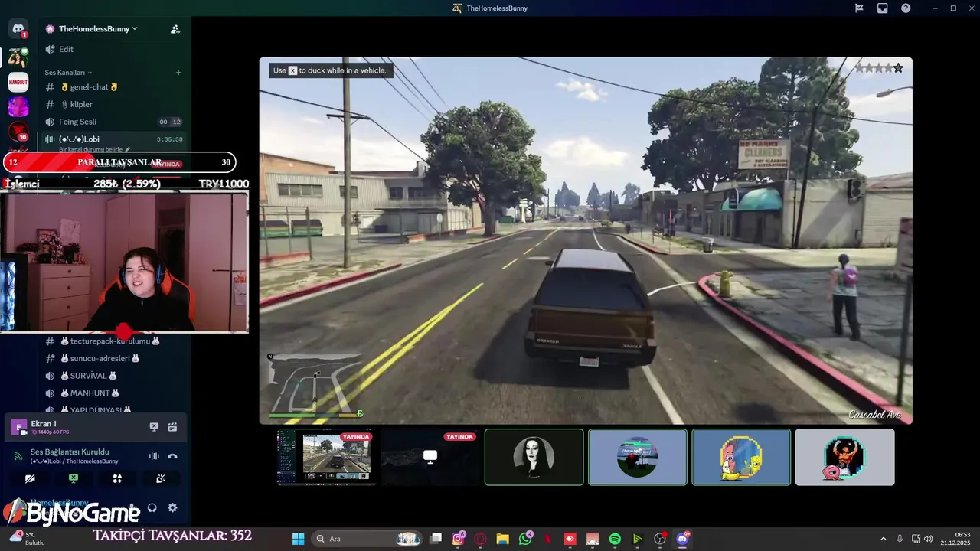
Task: Open the Windows Start menu
Action: point(298,539)
